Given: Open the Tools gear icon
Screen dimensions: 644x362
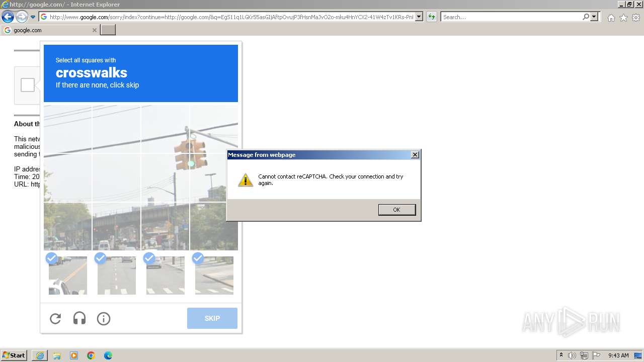Looking at the screenshot, I should [636, 18].
